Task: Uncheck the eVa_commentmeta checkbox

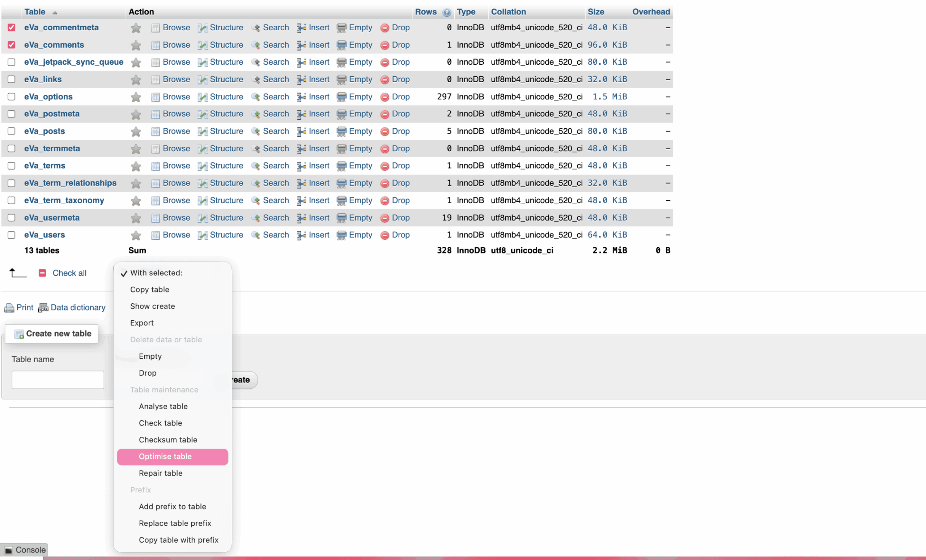Action: coord(12,27)
